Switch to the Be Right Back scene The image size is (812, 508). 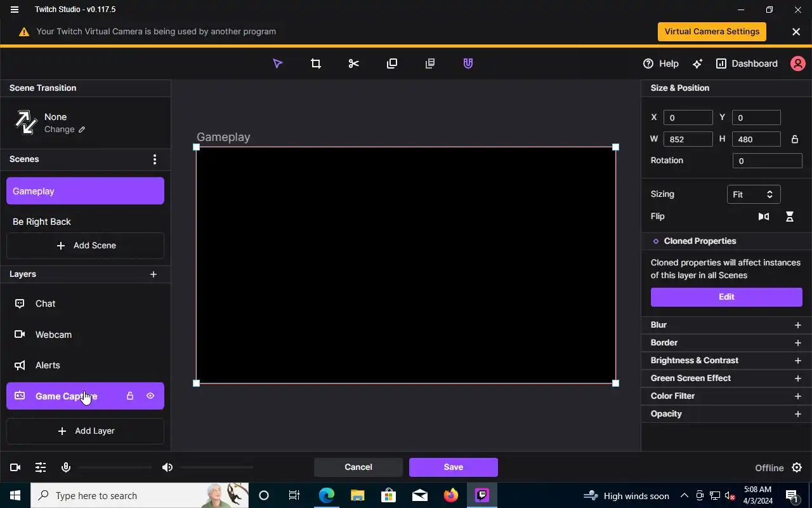85,222
